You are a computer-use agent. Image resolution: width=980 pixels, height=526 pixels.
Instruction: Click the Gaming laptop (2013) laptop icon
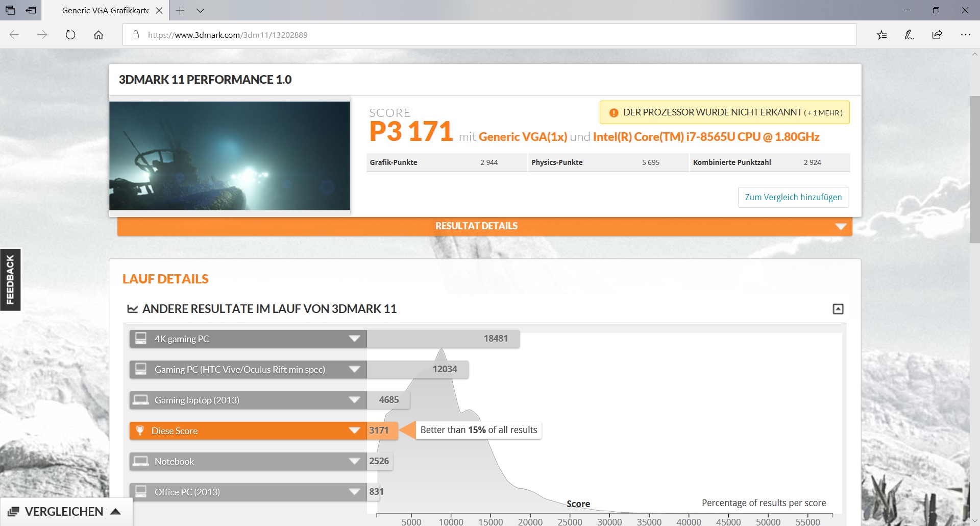pyautogui.click(x=141, y=399)
